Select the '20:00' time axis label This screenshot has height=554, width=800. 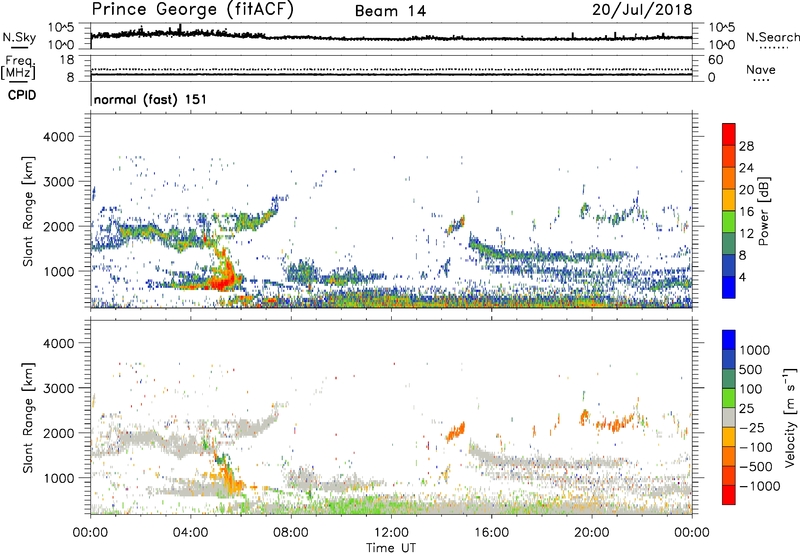[x=591, y=533]
